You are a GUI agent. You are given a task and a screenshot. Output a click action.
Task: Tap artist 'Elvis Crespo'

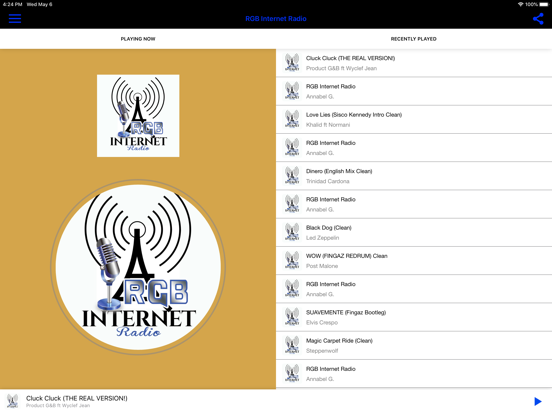click(322, 322)
